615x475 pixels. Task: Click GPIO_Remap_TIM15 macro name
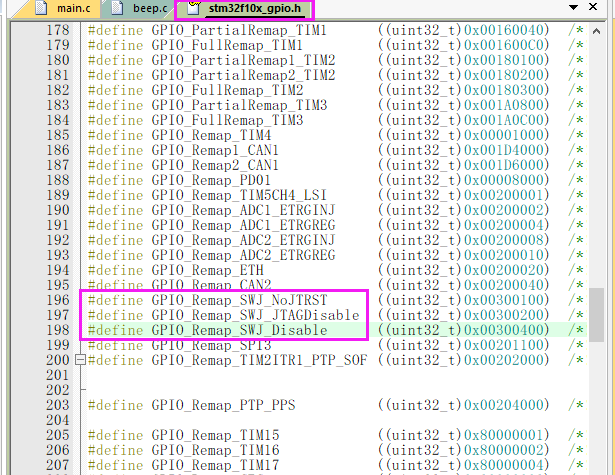coord(215,435)
